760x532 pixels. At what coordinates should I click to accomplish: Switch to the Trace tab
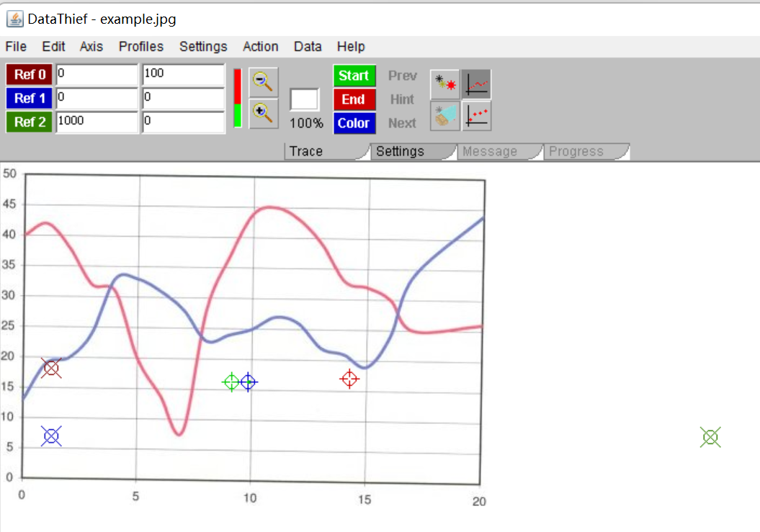pos(326,151)
